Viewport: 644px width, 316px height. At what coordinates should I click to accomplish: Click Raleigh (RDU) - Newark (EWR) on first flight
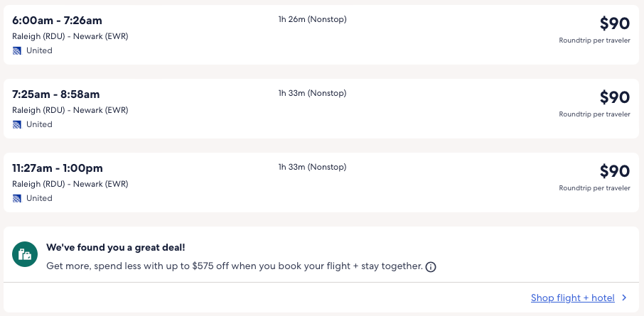click(70, 36)
